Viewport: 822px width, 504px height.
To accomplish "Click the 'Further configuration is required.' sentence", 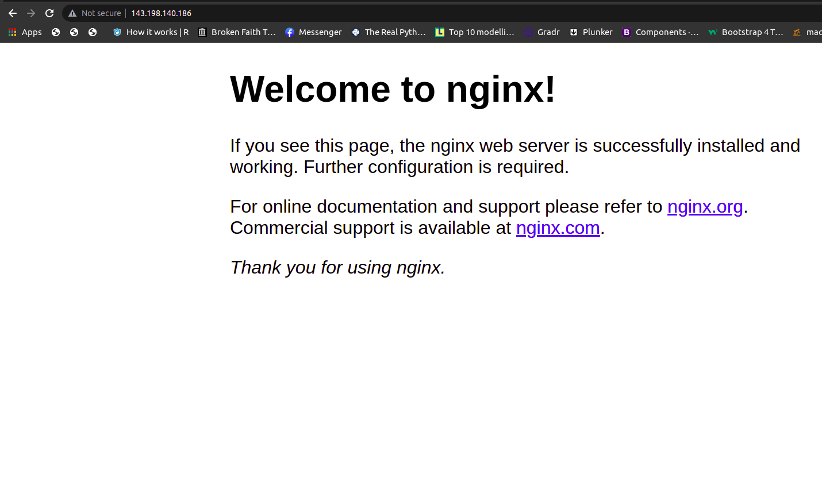I will (x=436, y=167).
